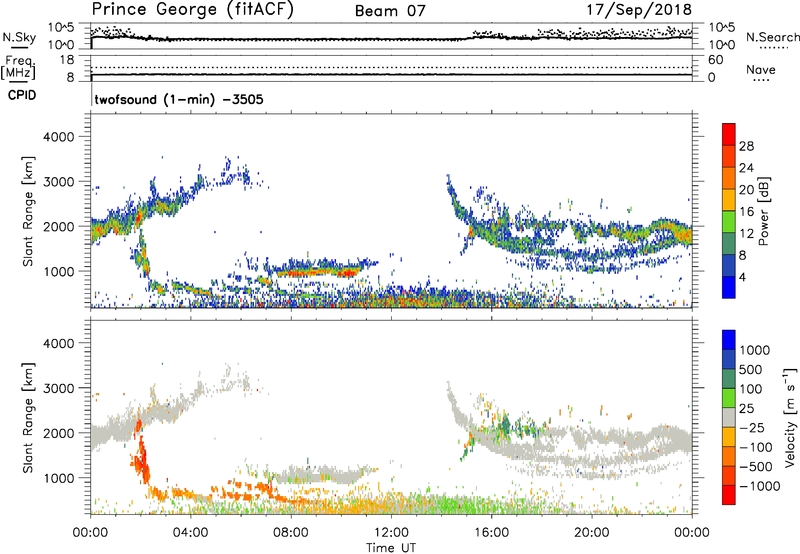Click the '60' tick right of the frequency panel
This screenshot has height=554, width=800.
pos(715,60)
